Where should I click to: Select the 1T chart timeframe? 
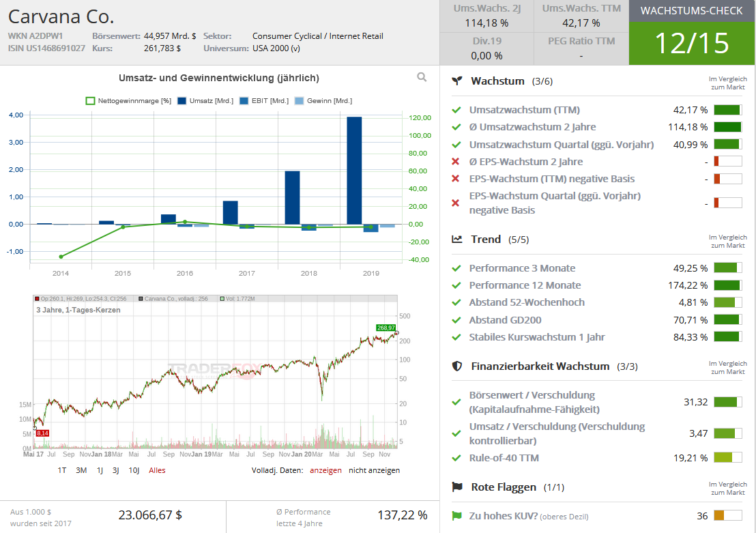coord(61,470)
